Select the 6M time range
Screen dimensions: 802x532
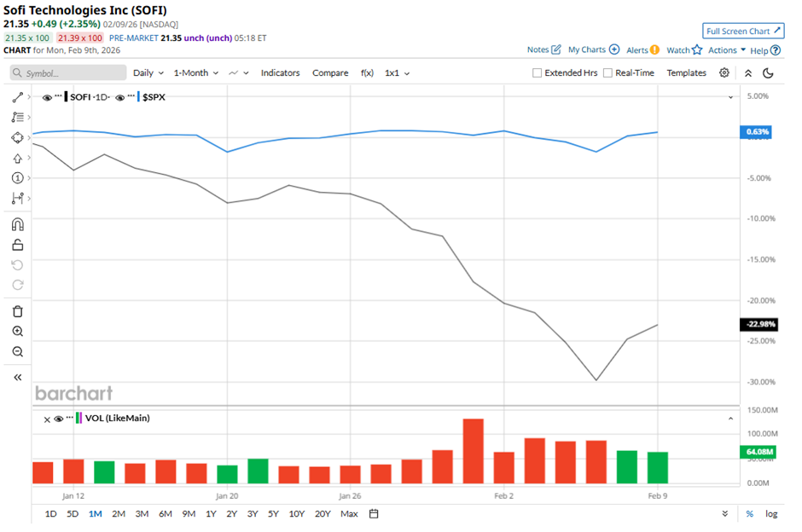[x=166, y=513]
